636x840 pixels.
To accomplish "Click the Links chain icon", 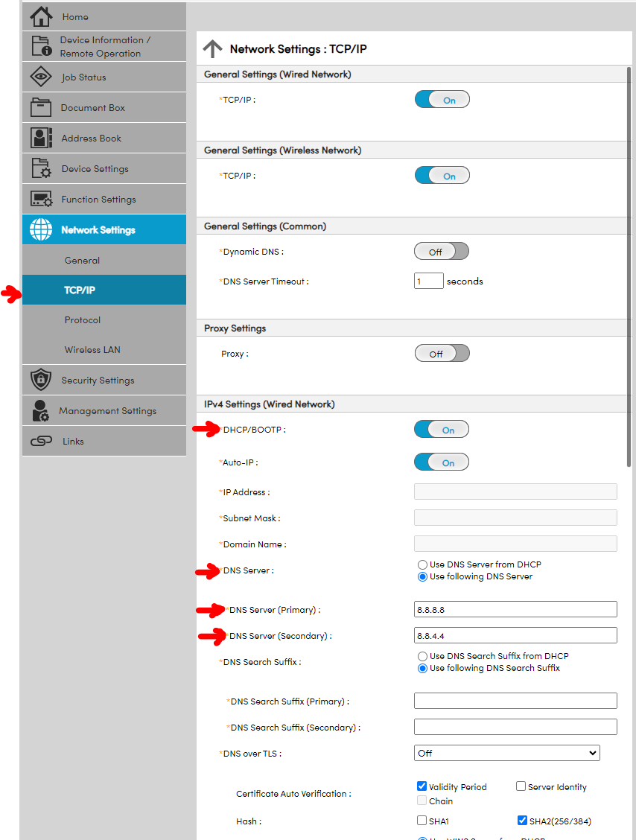I will [x=41, y=441].
